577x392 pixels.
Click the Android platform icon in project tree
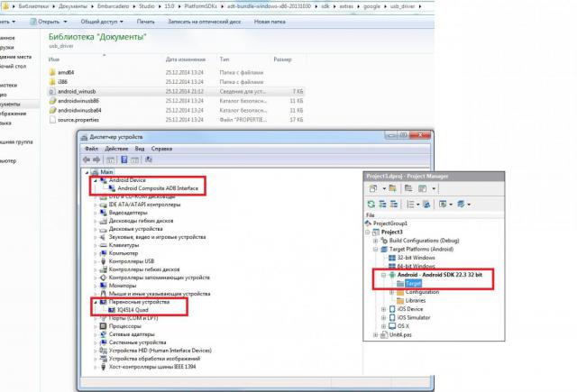coord(392,275)
